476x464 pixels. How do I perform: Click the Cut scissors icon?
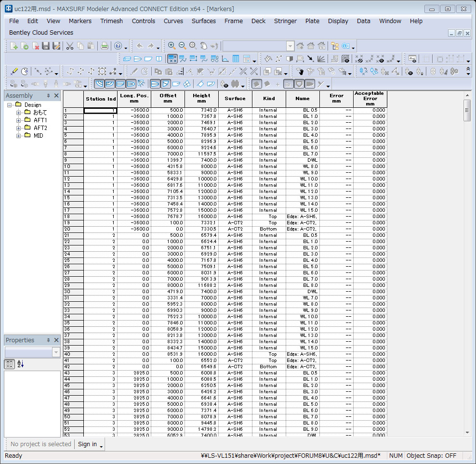[x=70, y=46]
